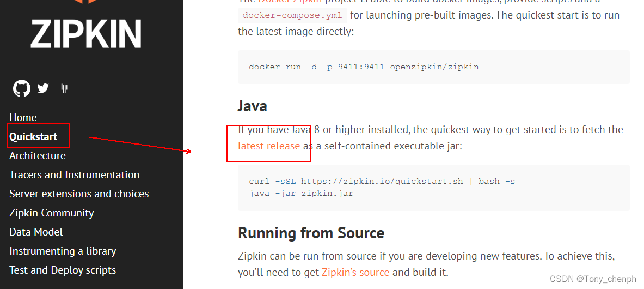644x289 pixels.
Task: Follow the latest release link
Action: [269, 146]
